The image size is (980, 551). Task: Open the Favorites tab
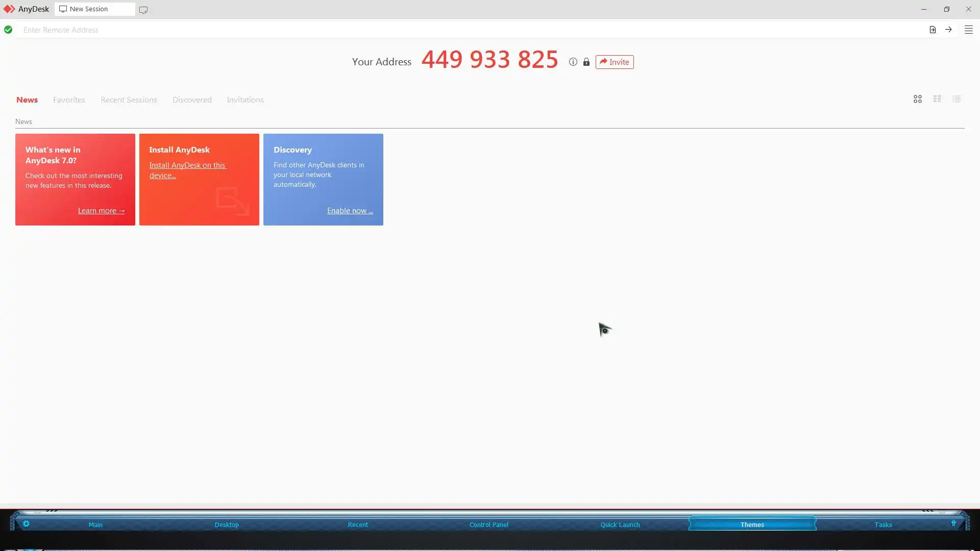pyautogui.click(x=69, y=99)
